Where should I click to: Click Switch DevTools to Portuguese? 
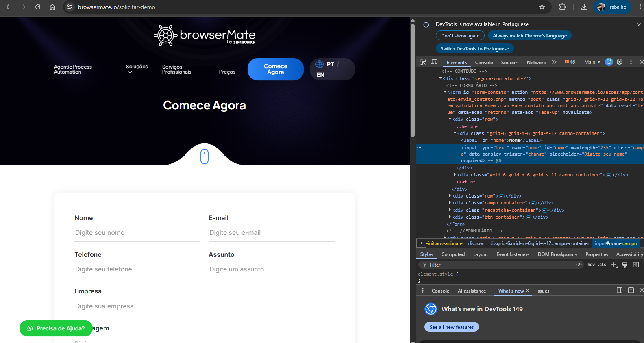point(475,49)
